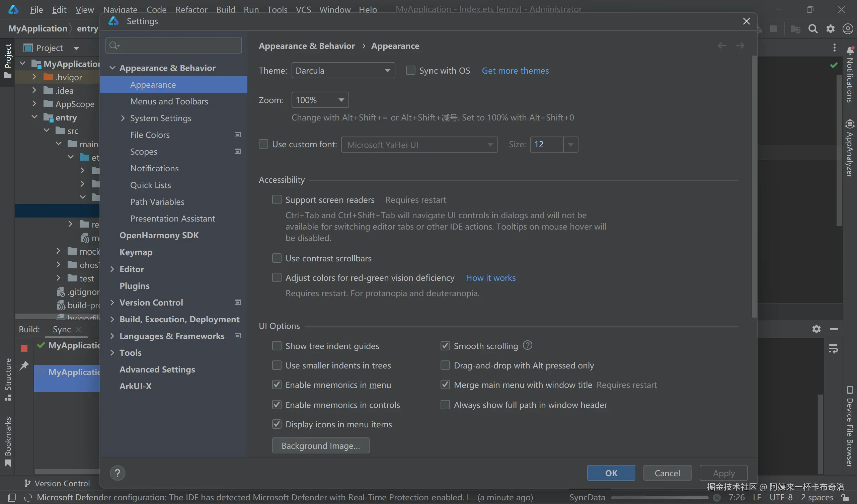The height and width of the screenshot is (504, 857).
Task: Click the Notifications bell sidebar icon
Action: pyautogui.click(x=850, y=50)
